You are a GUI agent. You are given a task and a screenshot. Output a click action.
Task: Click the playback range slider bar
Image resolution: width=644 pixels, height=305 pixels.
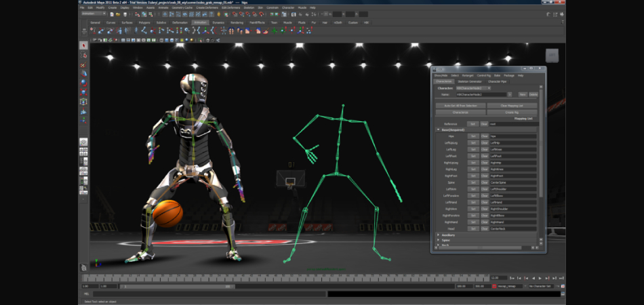tap(176, 287)
